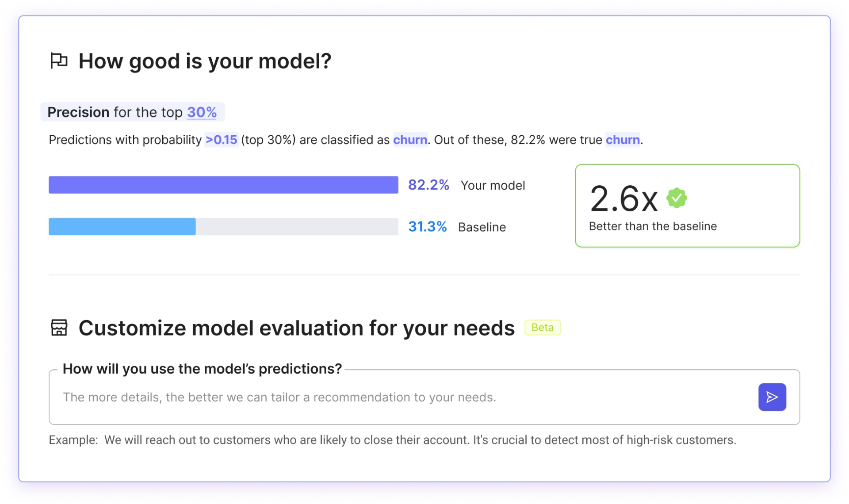Click the Your model 82.2% link
The image size is (849, 504).
coord(428,185)
